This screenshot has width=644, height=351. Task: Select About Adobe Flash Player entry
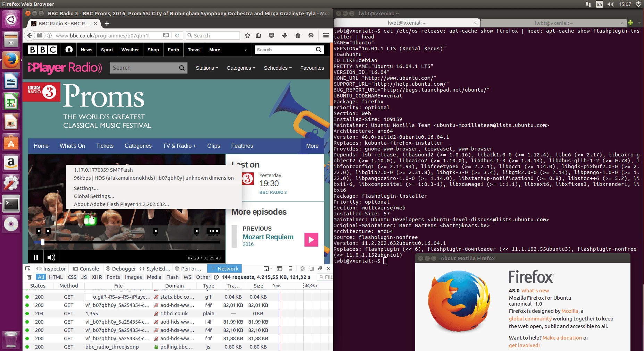tap(121, 204)
